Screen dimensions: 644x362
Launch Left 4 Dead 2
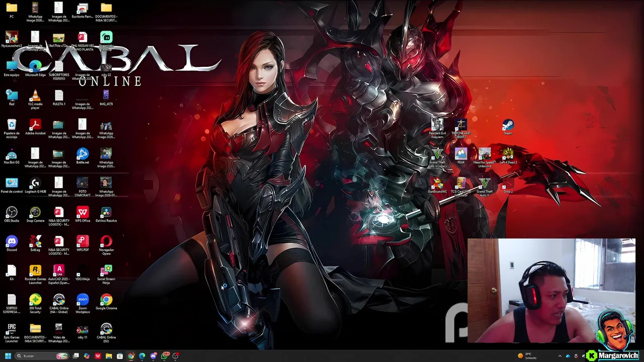tap(508, 156)
